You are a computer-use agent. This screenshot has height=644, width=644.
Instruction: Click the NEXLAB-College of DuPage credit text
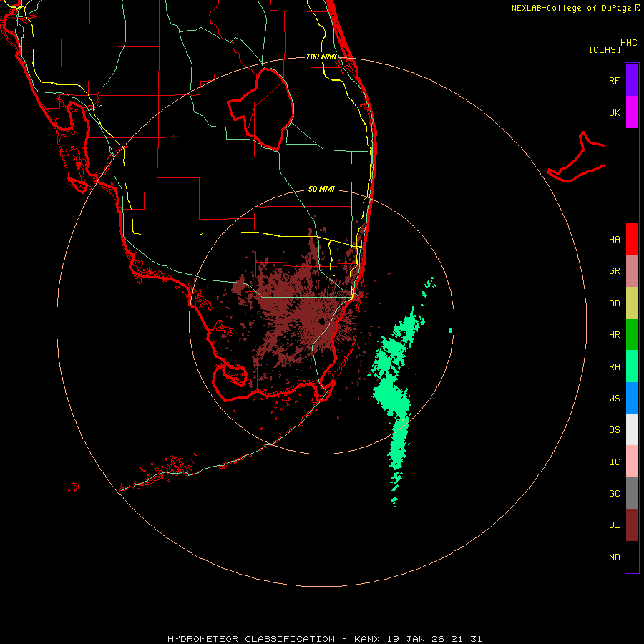571,8
